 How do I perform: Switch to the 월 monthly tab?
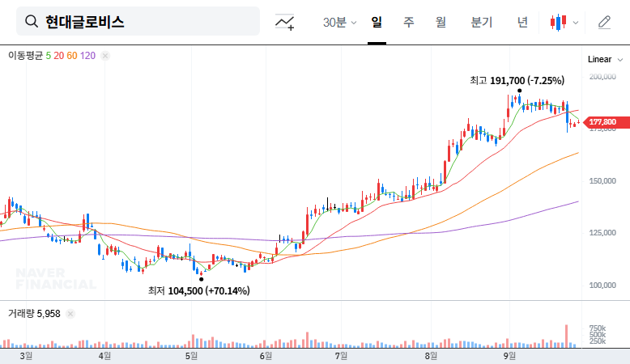(441, 22)
